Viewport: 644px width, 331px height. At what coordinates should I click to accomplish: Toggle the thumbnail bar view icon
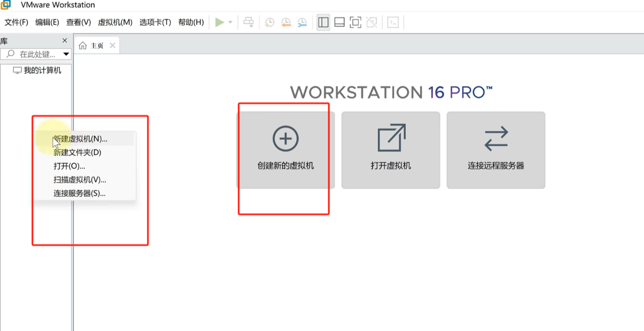tap(339, 22)
